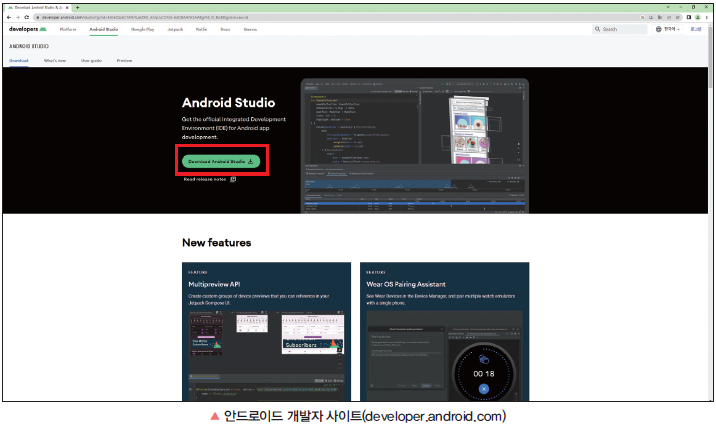
Task: Open the Kotlin nav item
Action: [201, 29]
